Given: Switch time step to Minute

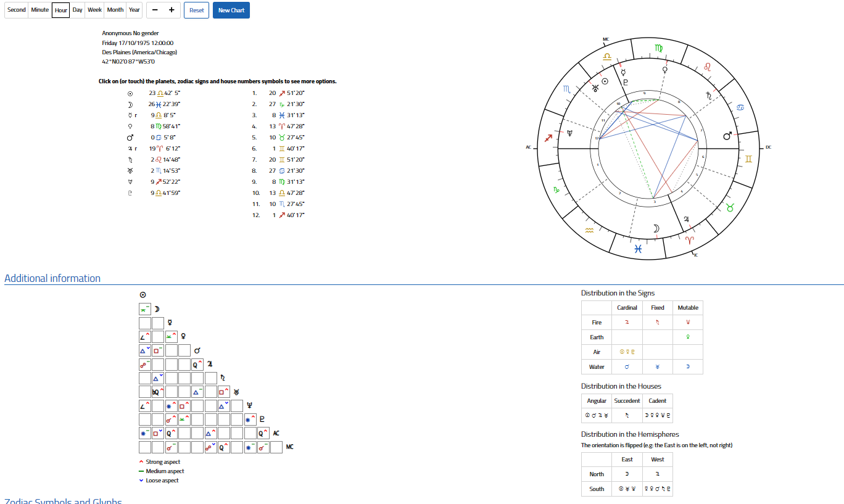Looking at the screenshot, I should point(40,10).
